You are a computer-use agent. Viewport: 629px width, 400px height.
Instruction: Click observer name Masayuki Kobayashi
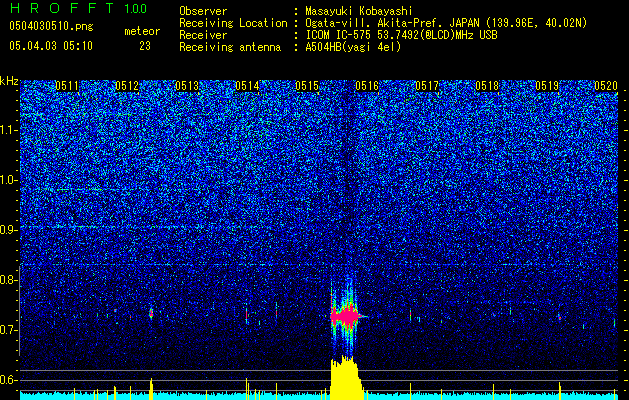(x=358, y=11)
